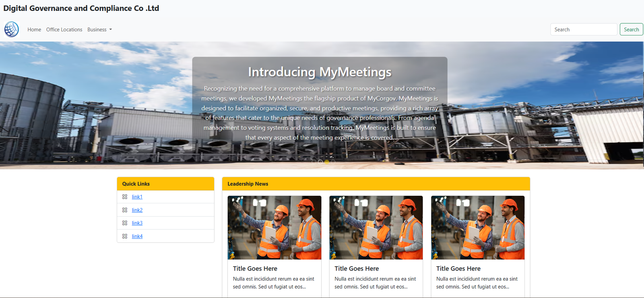Click the globe logo in the navbar
The width and height of the screenshot is (644, 298).
pos(12,29)
